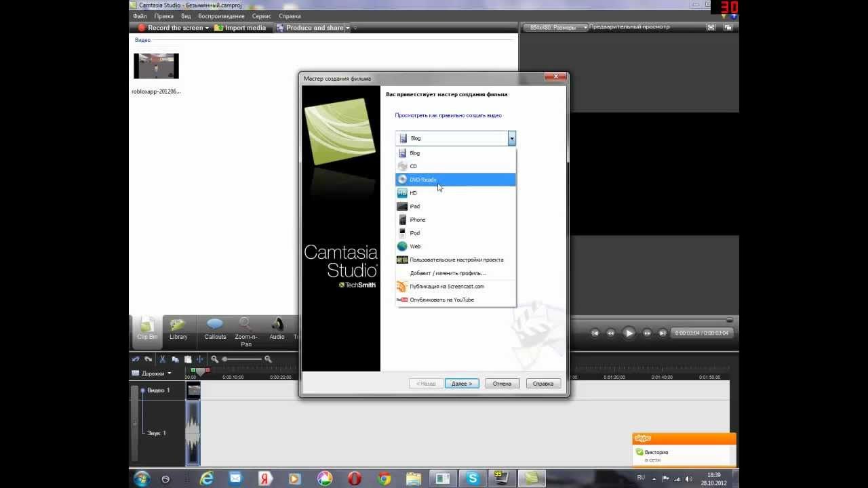The image size is (868, 488).
Task: Open link Просмотреть как правильно создать видео
Action: (448, 116)
